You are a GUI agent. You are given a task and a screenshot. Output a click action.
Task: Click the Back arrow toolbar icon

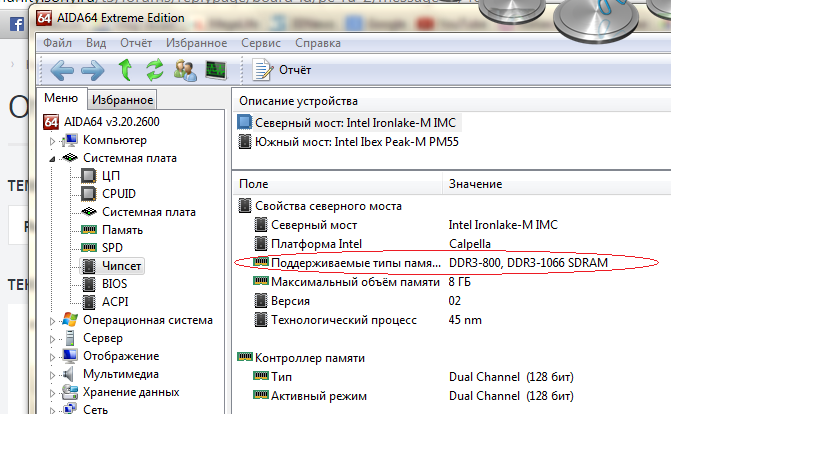[x=62, y=69]
